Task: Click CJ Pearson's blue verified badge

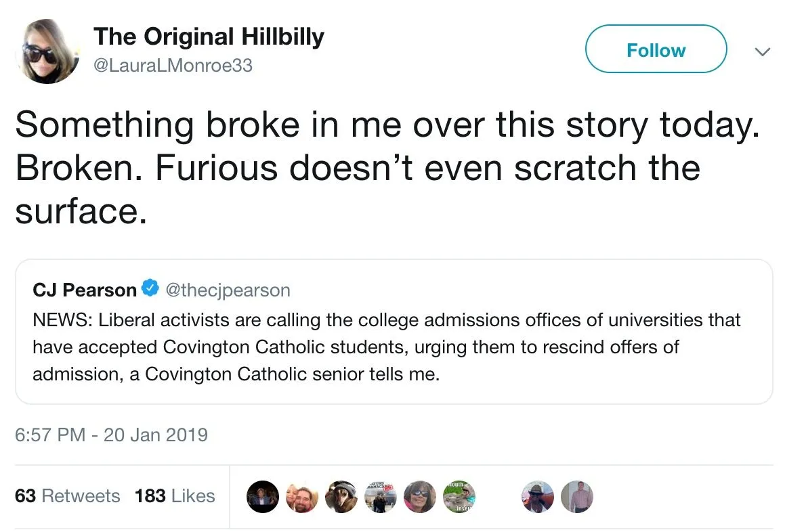Action: click(150, 289)
